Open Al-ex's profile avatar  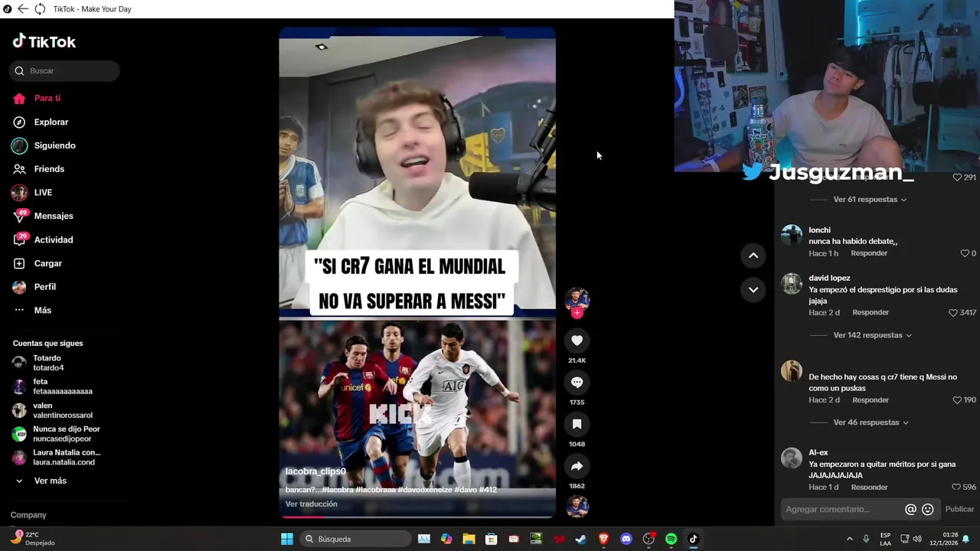pos(792,458)
